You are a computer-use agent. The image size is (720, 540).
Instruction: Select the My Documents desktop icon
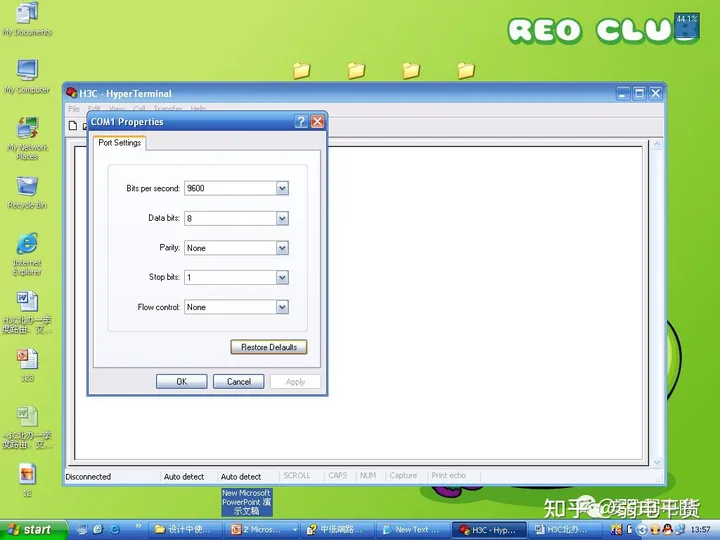click(x=27, y=20)
